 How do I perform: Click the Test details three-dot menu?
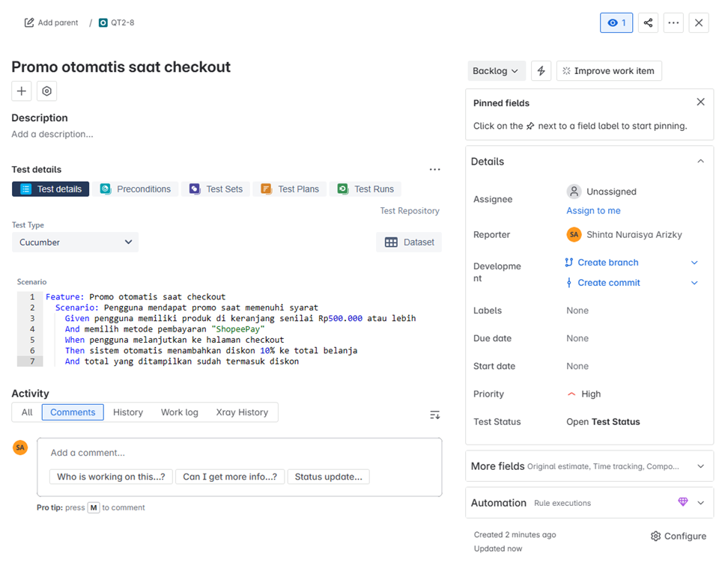point(434,170)
